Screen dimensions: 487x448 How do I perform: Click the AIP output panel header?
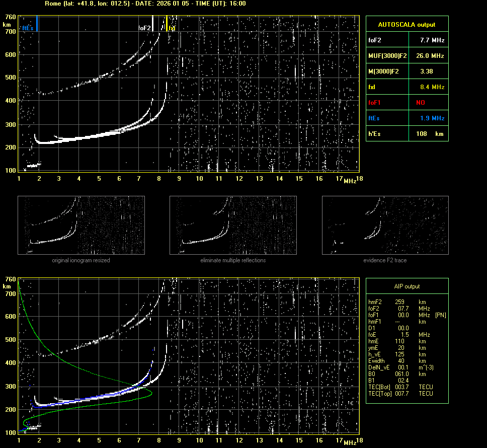[x=407, y=286]
